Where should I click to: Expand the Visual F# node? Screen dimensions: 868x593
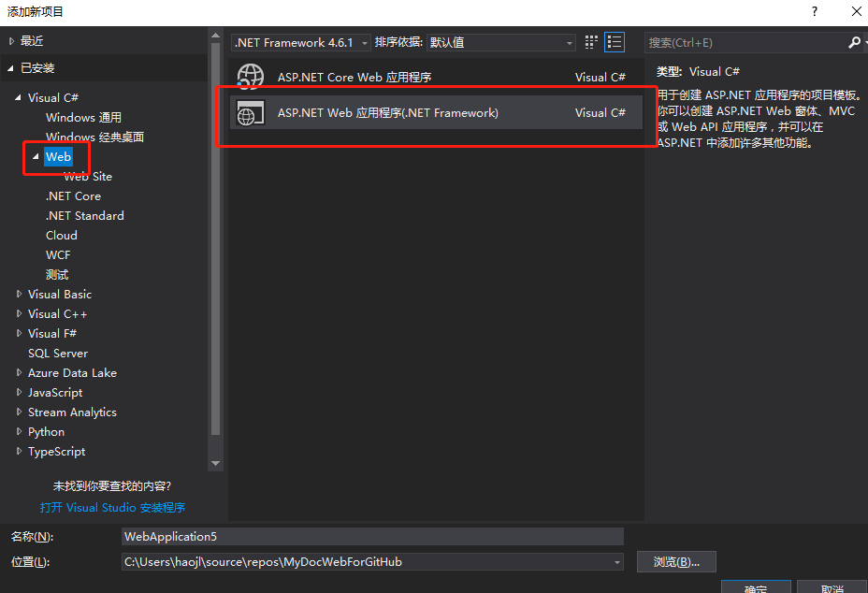[20, 333]
